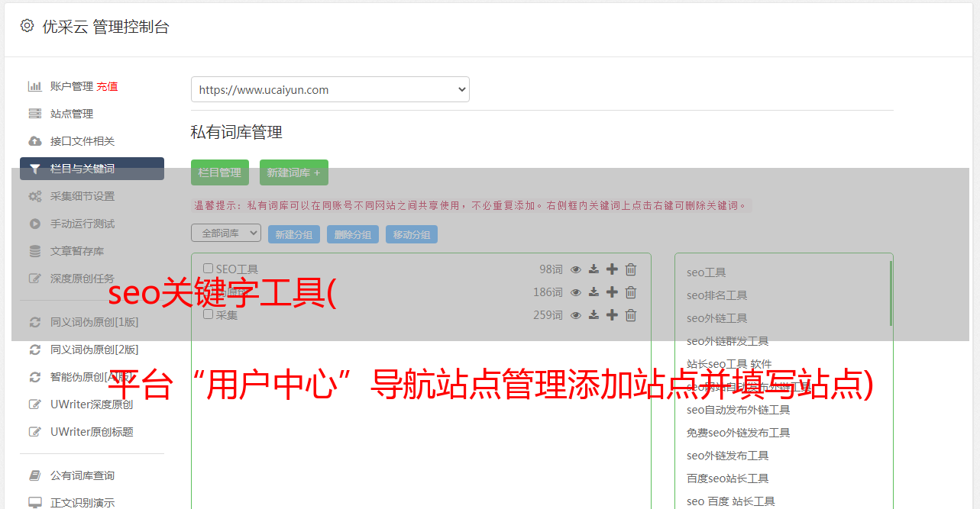980x509 pixels.
Task: Click the gears icon for 采集细节设置
Action: click(x=35, y=196)
